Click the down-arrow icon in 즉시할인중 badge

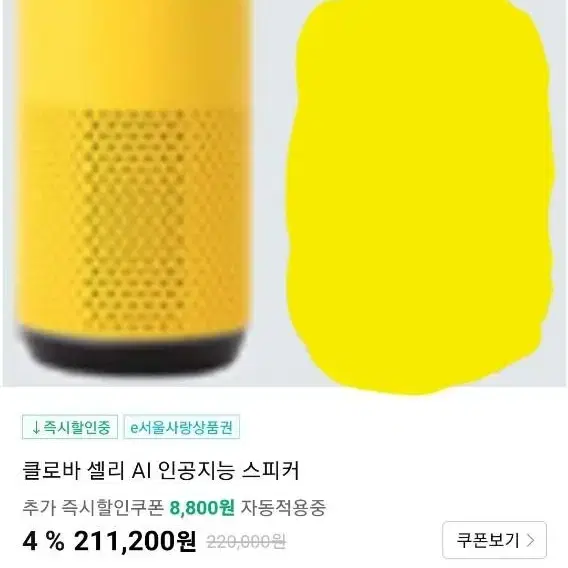pos(36,428)
